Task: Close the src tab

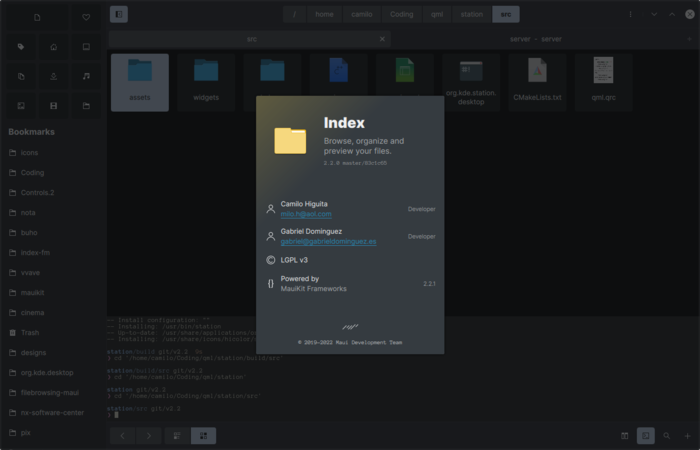Action: click(382, 39)
